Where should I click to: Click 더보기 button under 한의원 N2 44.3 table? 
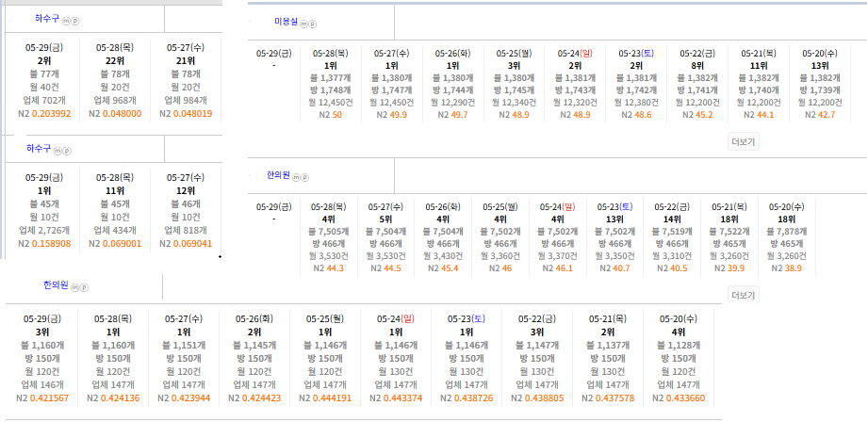tap(743, 295)
